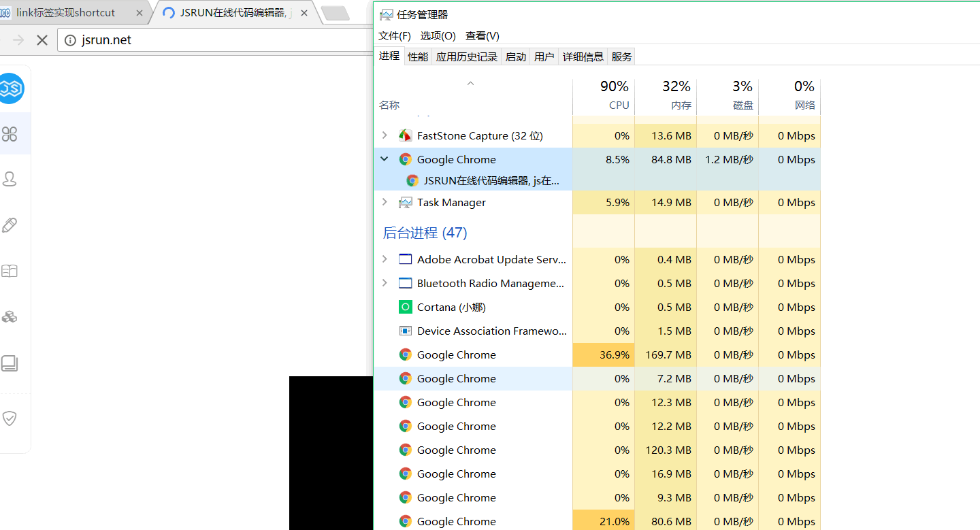
Task: Click the site information icon beside jsrun.net
Action: [69, 40]
